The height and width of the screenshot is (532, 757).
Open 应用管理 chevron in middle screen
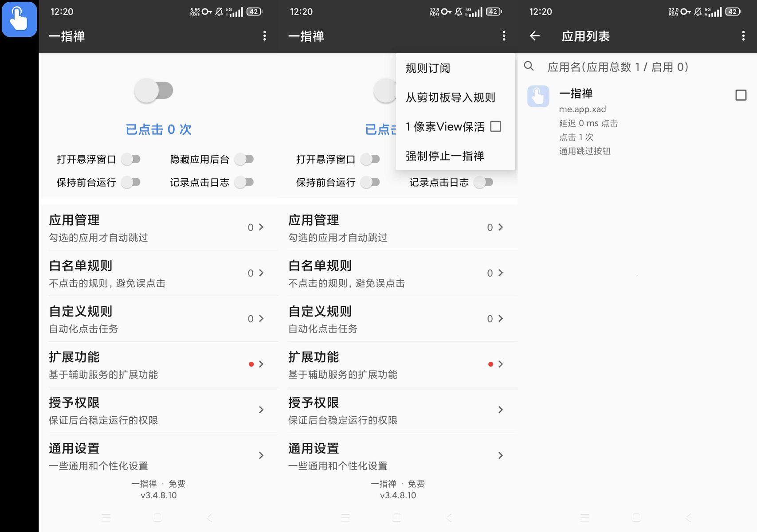coord(501,227)
